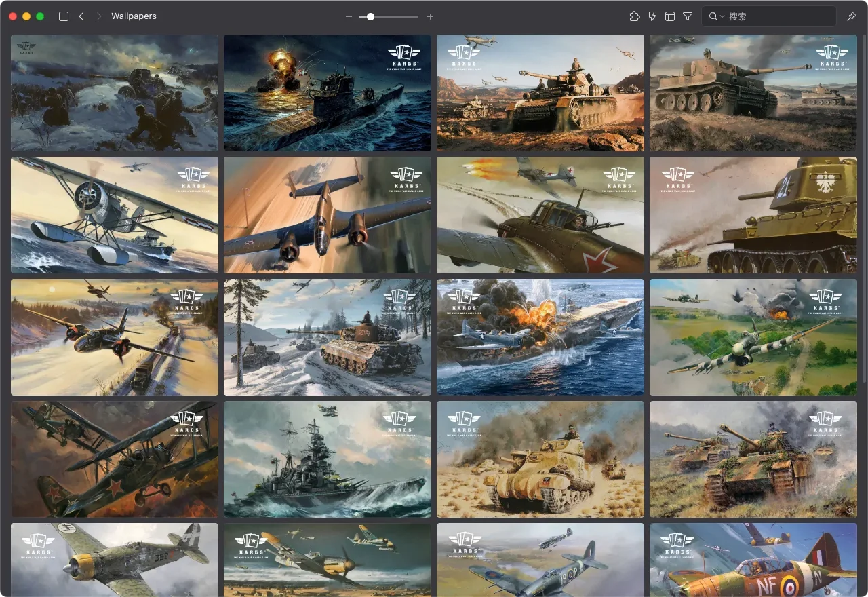Select the camouflaged Panther tanks wallpaper
Viewport: 868px width, 597px height.
click(753, 459)
